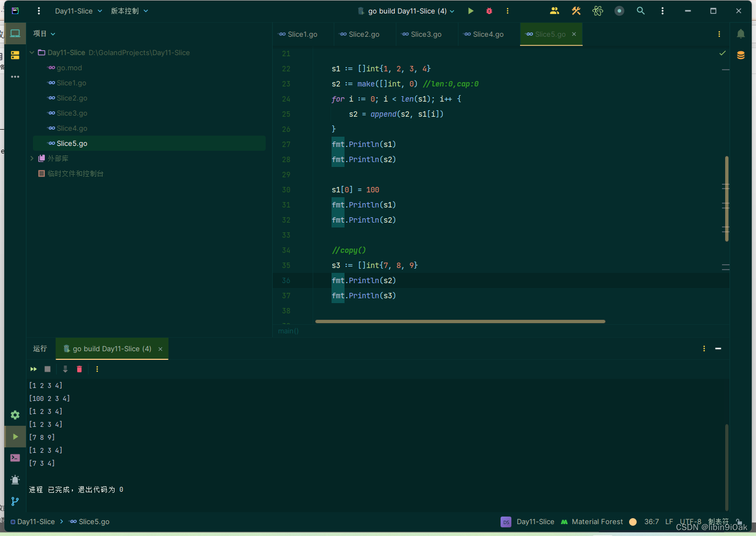Collapse the Day11-Slice root folder

tap(32, 52)
